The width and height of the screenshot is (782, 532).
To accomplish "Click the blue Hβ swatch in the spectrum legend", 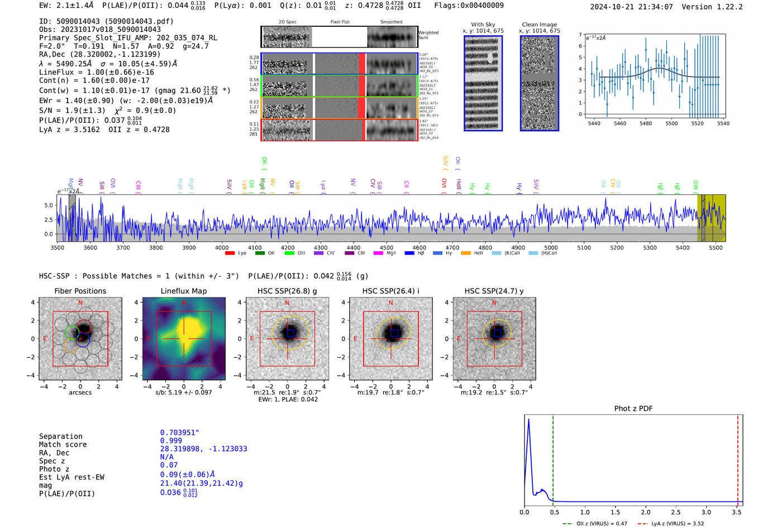I will 409,253.
